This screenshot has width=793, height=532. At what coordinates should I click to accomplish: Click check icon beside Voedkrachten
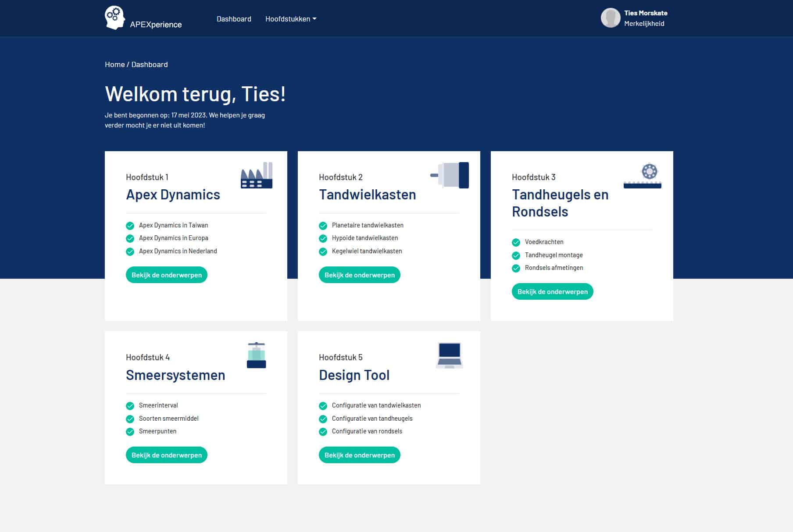click(516, 242)
